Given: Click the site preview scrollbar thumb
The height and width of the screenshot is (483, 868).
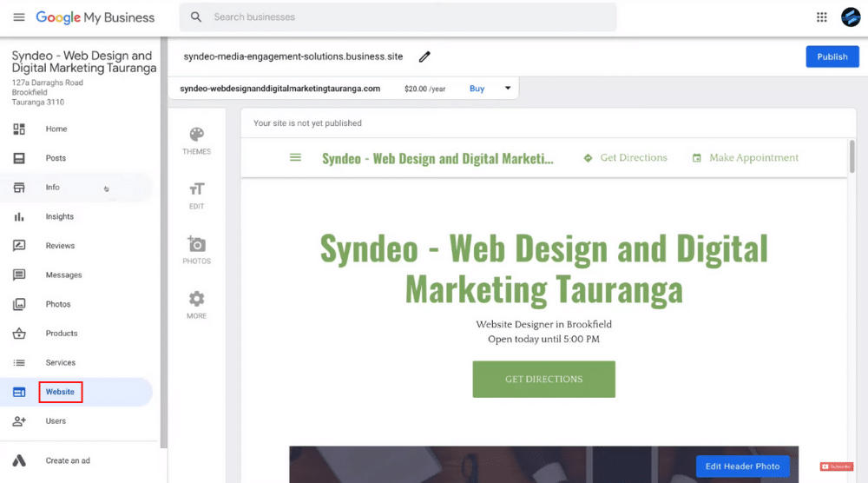Looking at the screenshot, I should pyautogui.click(x=852, y=156).
